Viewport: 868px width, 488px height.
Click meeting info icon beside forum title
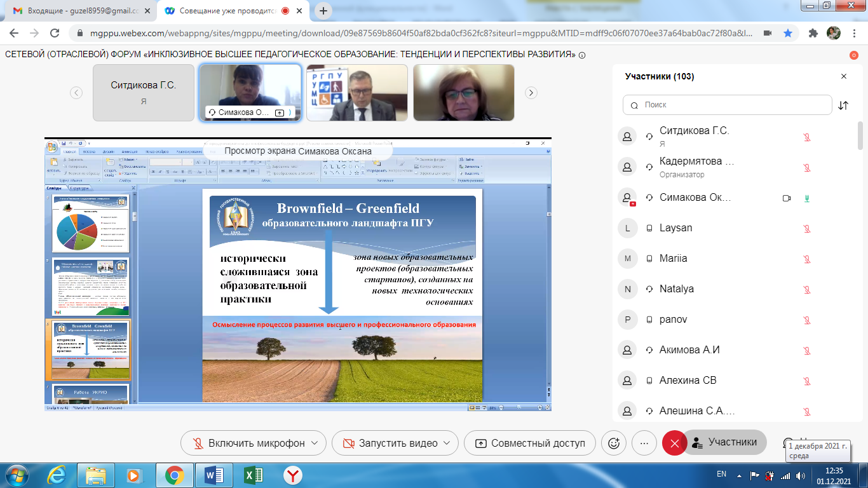(x=582, y=55)
